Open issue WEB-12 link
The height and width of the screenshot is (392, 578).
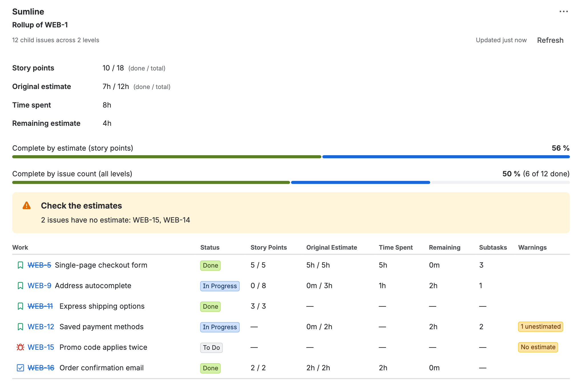pyautogui.click(x=41, y=327)
